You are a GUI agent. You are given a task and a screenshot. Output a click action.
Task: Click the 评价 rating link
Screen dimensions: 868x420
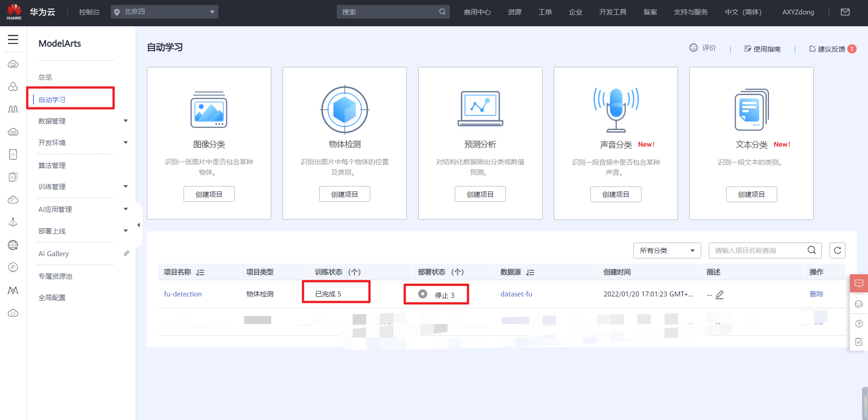703,48
